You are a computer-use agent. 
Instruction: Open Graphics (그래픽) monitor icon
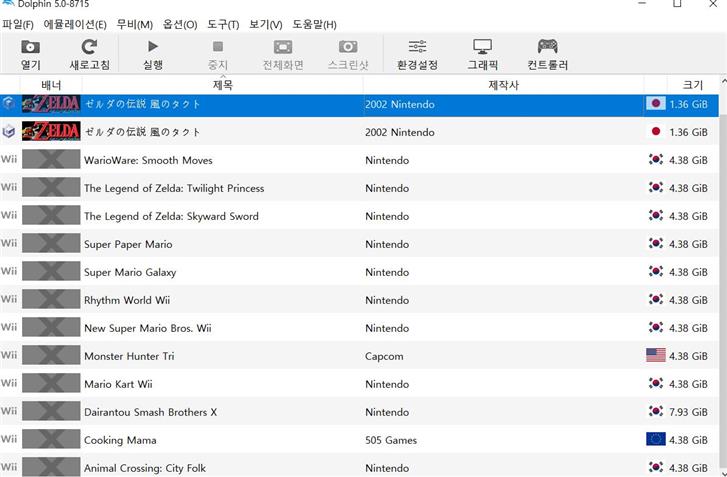(482, 47)
